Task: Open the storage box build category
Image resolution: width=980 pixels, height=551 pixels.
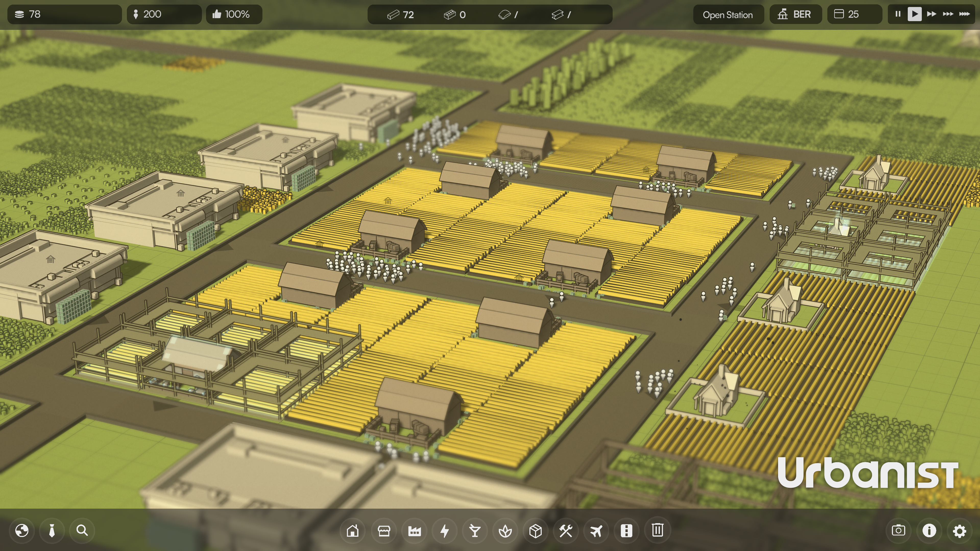Action: [536, 531]
